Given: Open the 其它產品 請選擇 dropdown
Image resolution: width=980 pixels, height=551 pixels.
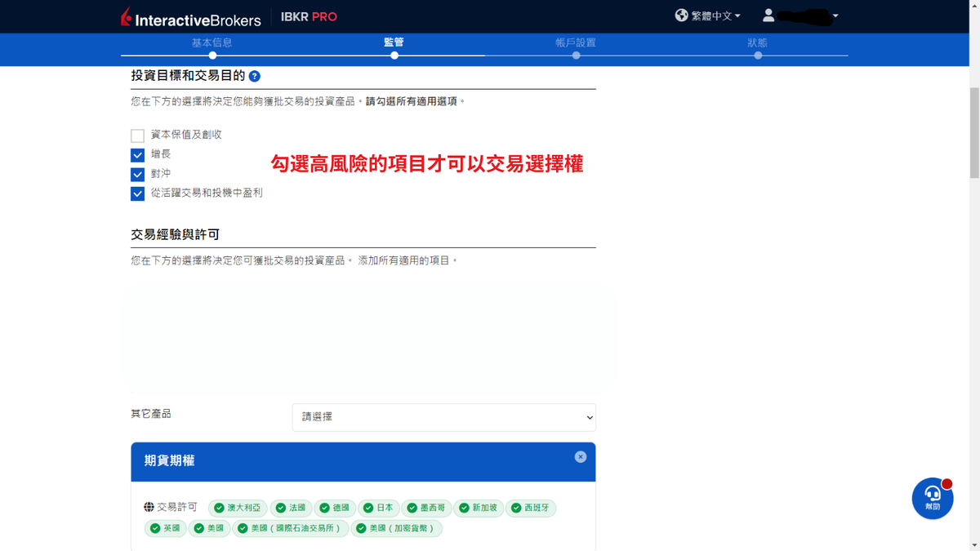Looking at the screenshot, I should coord(443,417).
